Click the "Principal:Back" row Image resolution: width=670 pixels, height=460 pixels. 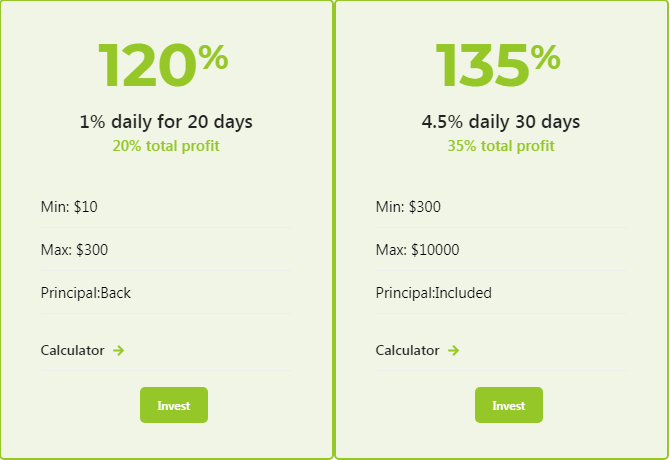[166, 293]
